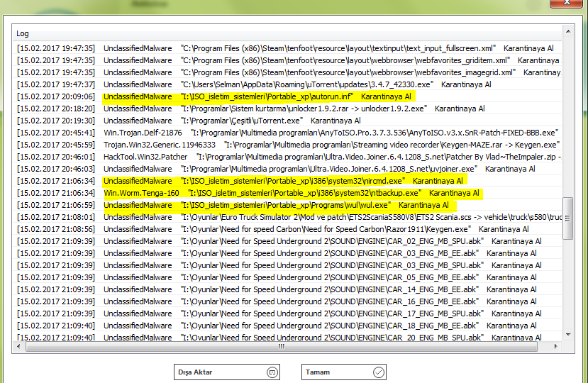
Task: Click Karantinaya Al on the wul.exe row
Action: click(423, 205)
